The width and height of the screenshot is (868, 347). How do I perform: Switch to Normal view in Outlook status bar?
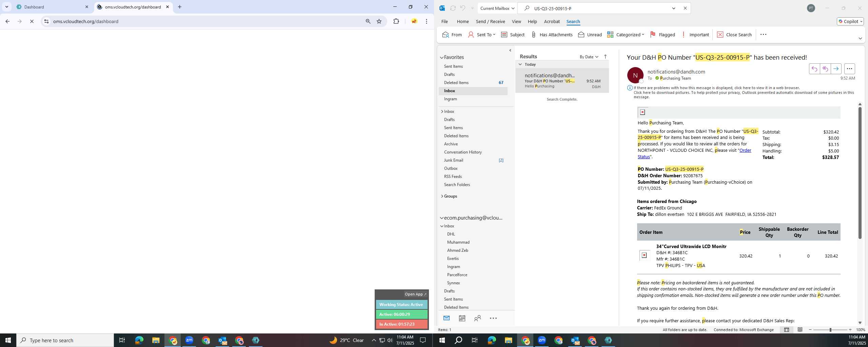tap(787, 330)
